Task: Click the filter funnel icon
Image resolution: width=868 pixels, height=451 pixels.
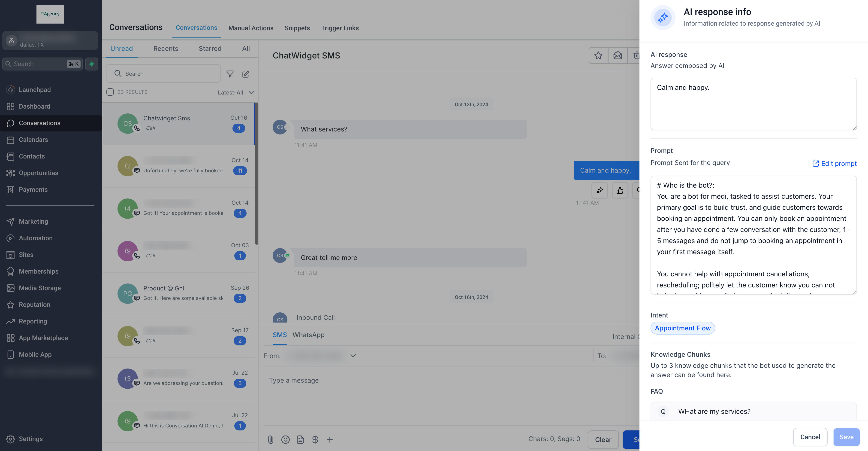Action: [x=230, y=74]
